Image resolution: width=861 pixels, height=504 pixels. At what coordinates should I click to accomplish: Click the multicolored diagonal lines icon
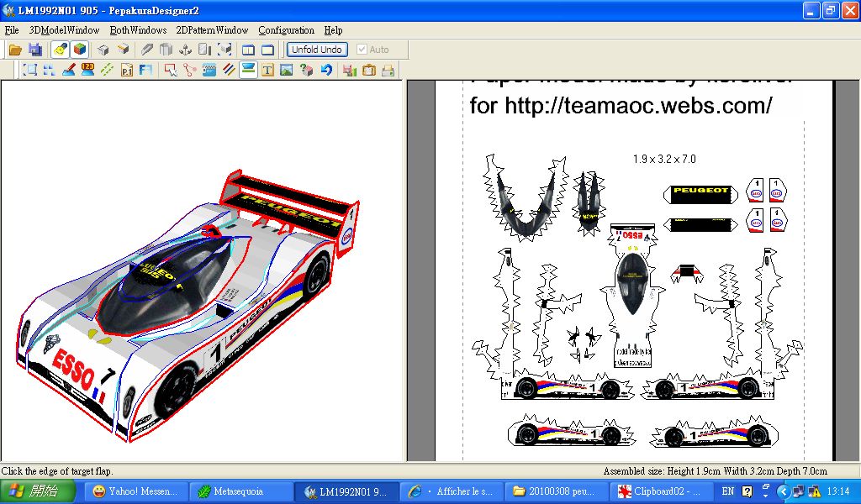click(x=229, y=70)
